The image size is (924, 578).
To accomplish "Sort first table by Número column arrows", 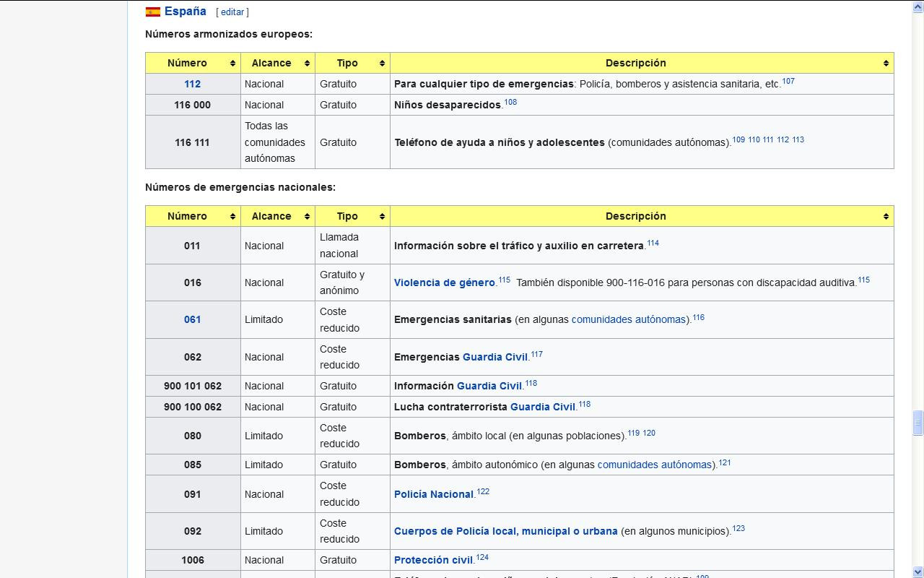I will [232, 63].
